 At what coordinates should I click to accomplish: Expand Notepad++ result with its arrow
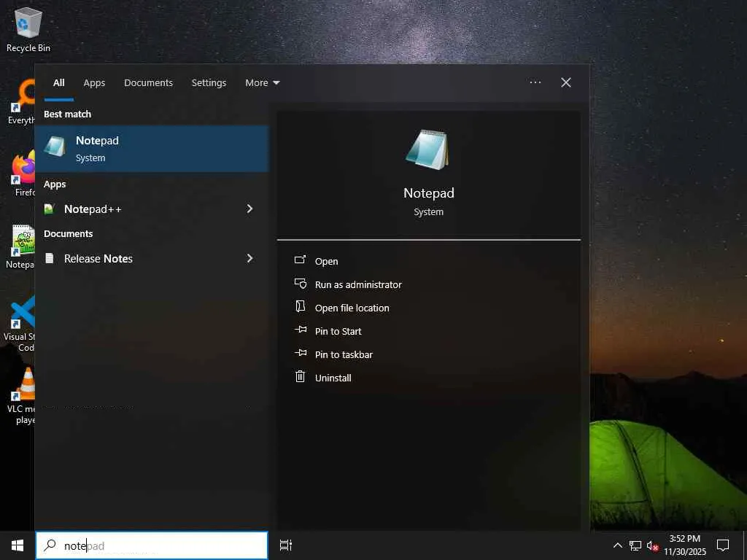click(249, 209)
